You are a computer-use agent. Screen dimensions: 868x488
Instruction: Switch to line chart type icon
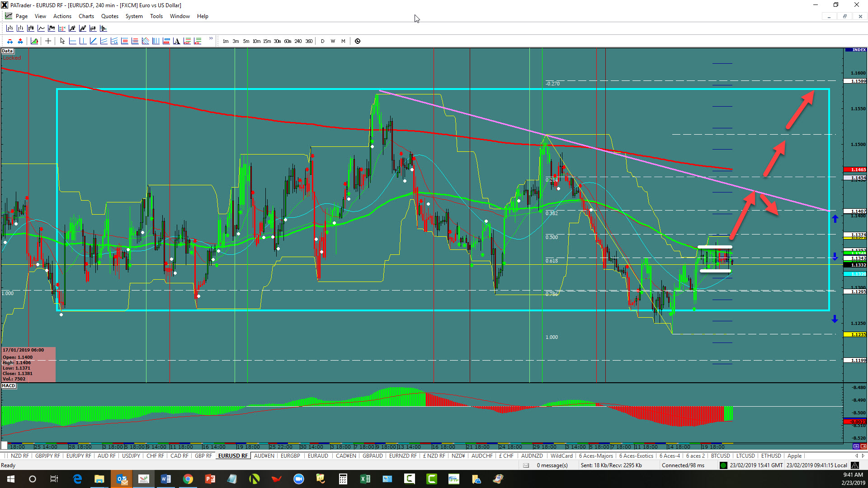pos(41,28)
